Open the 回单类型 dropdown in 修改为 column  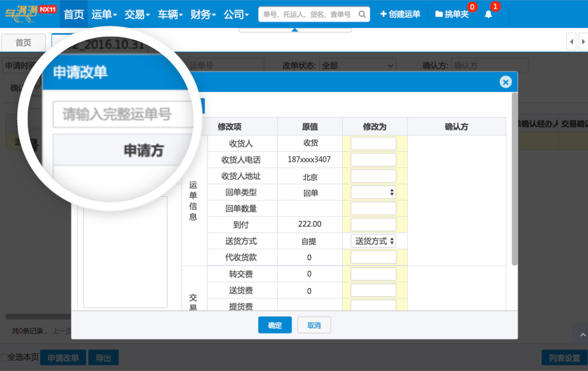(373, 193)
